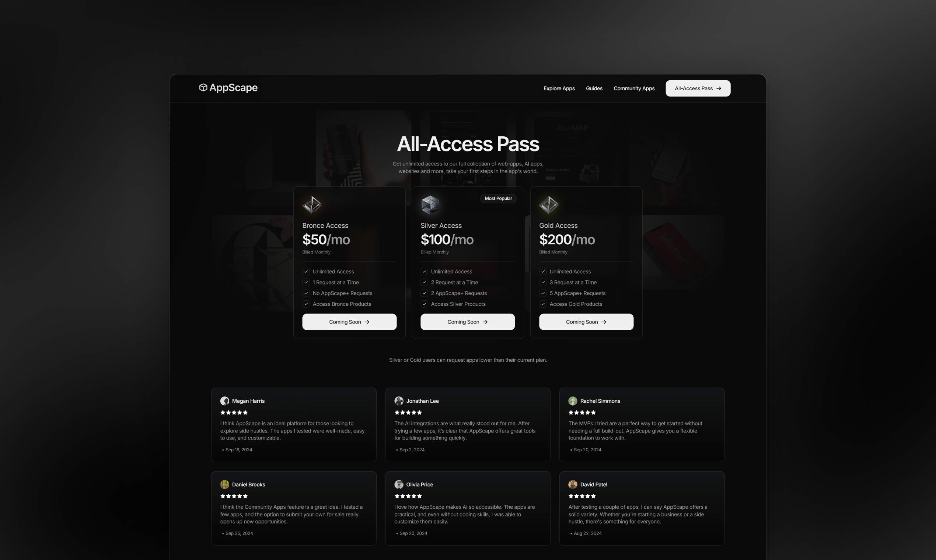This screenshot has height=560, width=936.
Task: Click the Olivia Price avatar
Action: coord(399,484)
